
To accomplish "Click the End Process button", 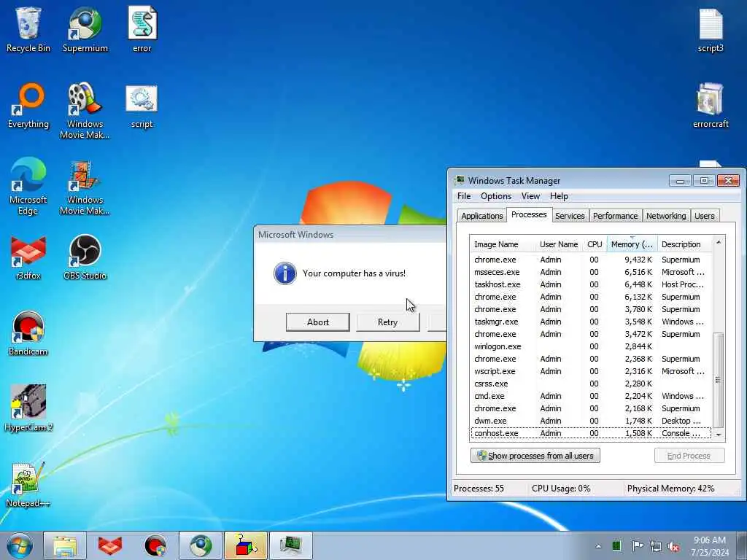I will pos(689,456).
